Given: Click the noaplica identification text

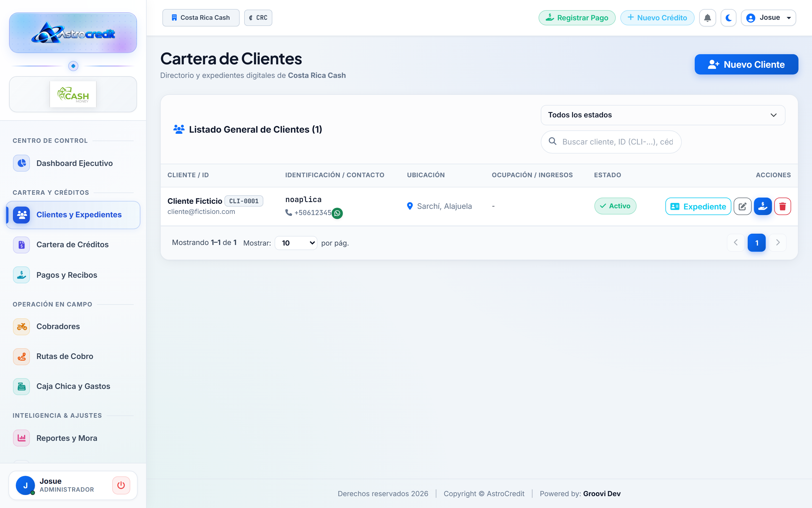Looking at the screenshot, I should [303, 200].
